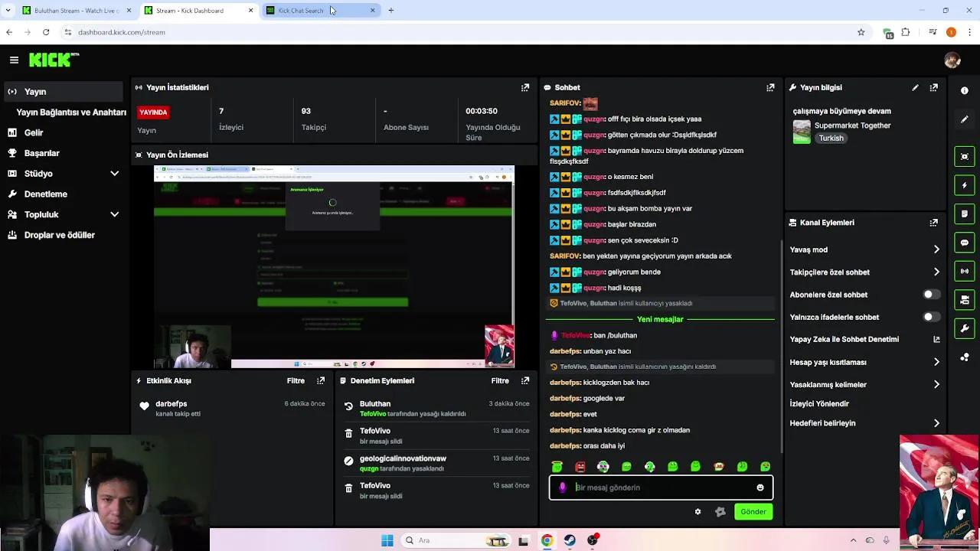Click the Bir mesaj gönderin input field

pos(658,487)
